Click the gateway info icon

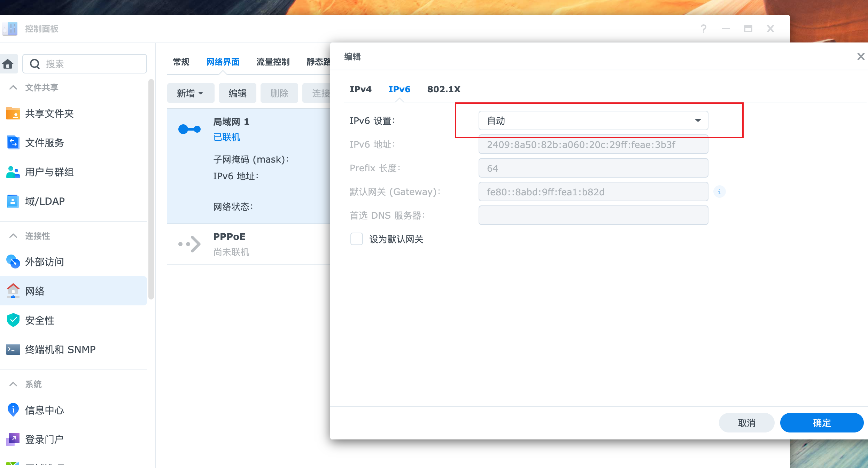[x=719, y=192]
